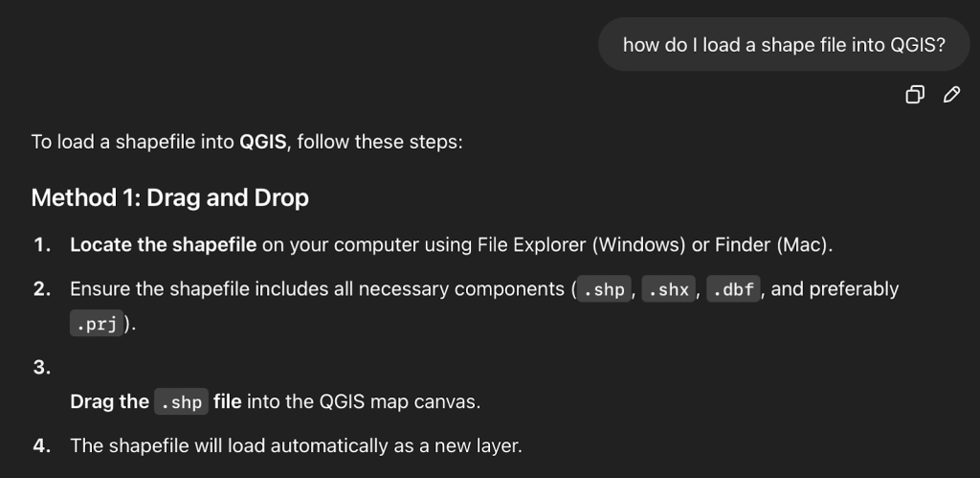Click the bold 'Drag the' text
Viewport: 980px width, 478px height.
coord(109,401)
